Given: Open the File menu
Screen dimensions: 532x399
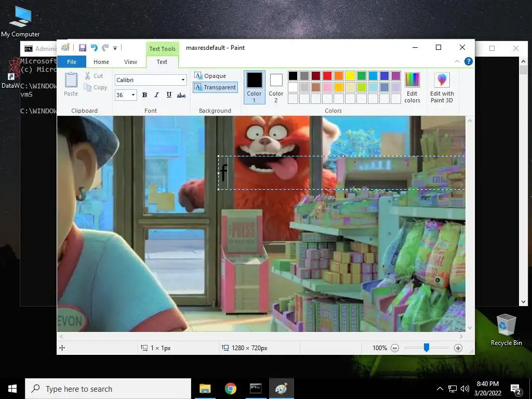Looking at the screenshot, I should click(x=72, y=62).
